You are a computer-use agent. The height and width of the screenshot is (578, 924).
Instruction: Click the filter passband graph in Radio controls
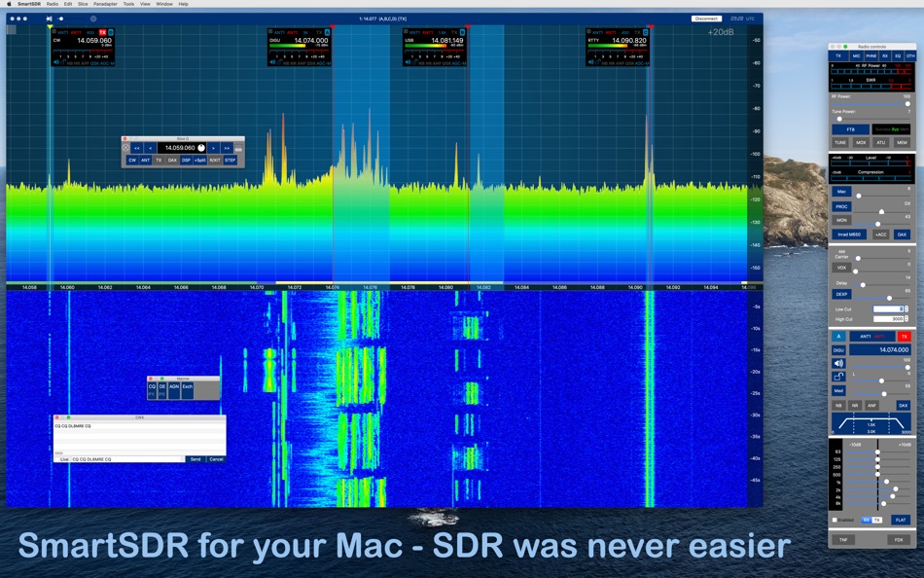tap(871, 424)
